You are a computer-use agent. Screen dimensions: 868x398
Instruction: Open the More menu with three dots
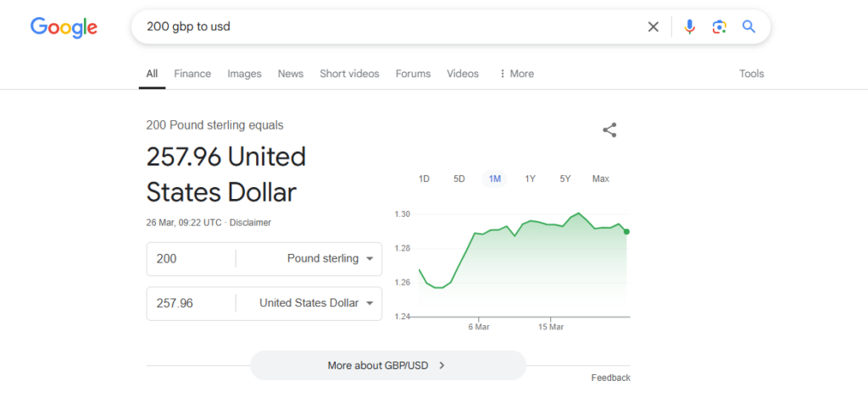[x=516, y=74]
